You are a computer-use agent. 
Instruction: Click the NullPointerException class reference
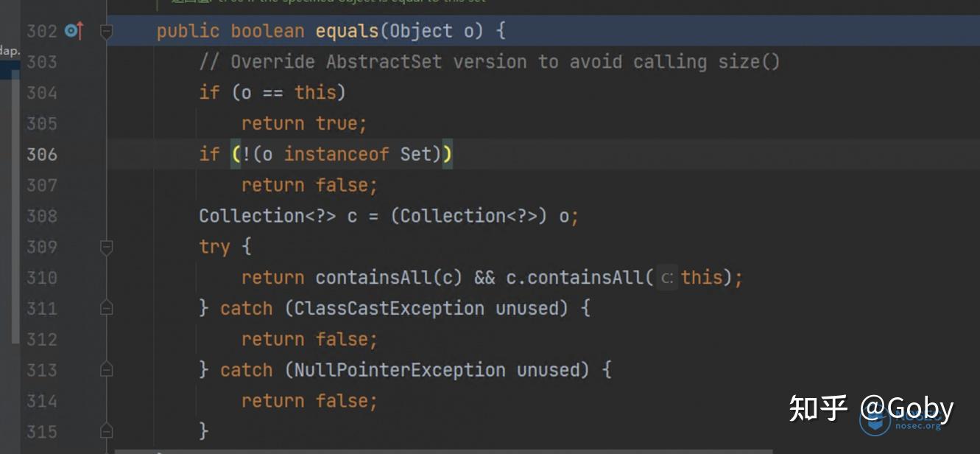tap(400, 370)
